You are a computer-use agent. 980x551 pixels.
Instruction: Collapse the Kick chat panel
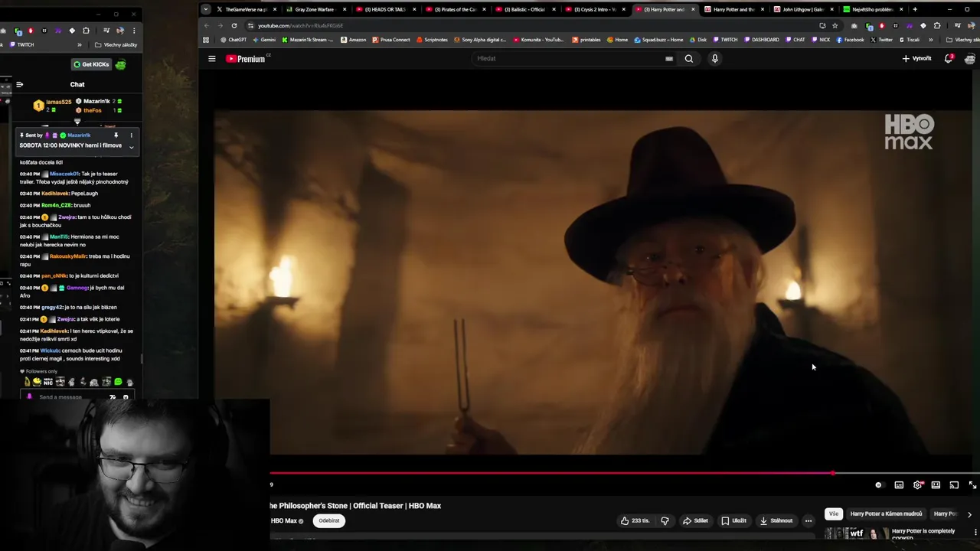[x=20, y=84]
